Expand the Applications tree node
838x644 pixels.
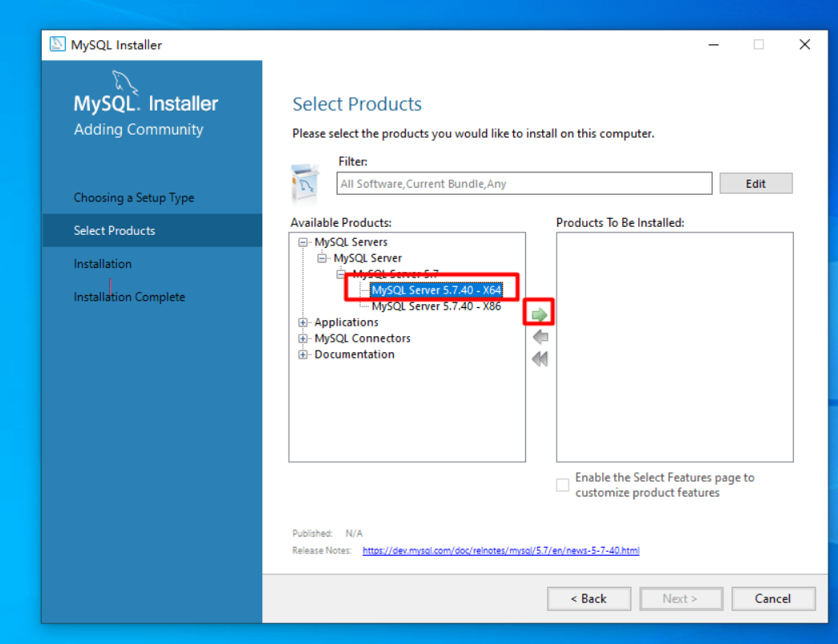tap(303, 322)
